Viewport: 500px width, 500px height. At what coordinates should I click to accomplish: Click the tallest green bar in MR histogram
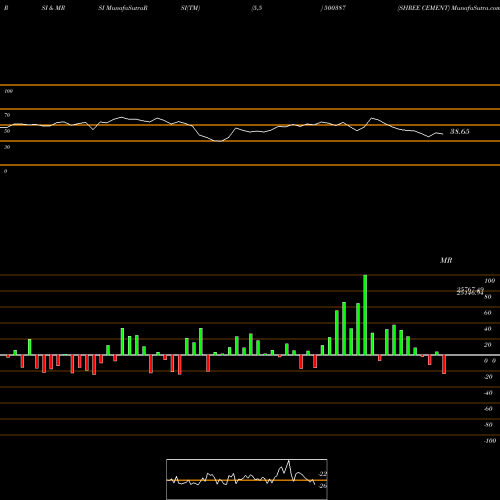click(365, 315)
